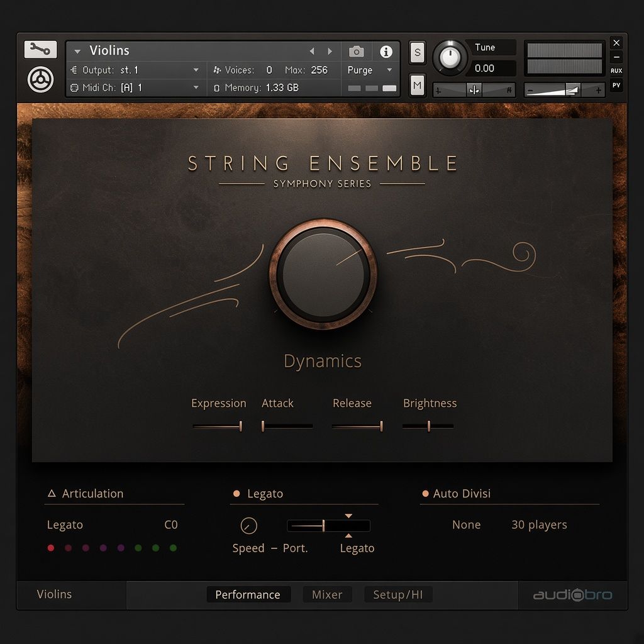Adjust the Attack slider

click(x=287, y=426)
